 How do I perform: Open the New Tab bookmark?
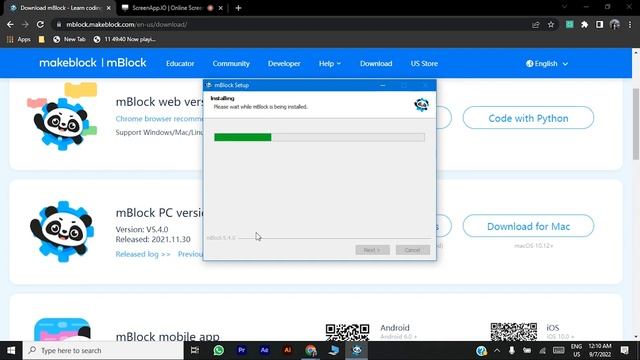[69, 39]
